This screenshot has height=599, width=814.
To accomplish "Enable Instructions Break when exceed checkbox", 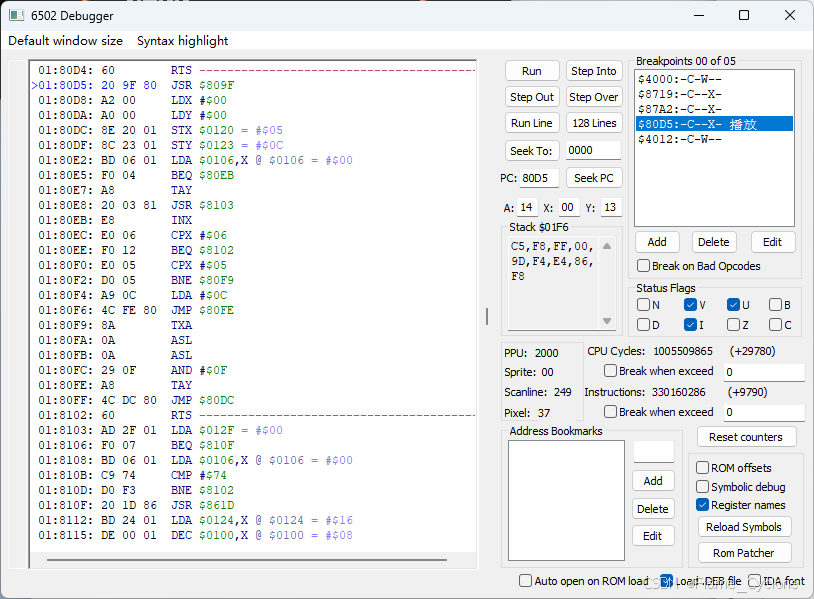I will pyautogui.click(x=610, y=412).
